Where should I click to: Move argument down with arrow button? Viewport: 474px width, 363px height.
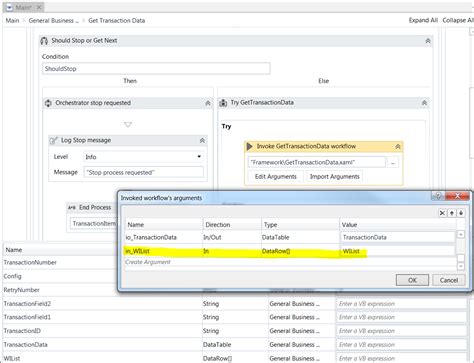tap(461, 213)
